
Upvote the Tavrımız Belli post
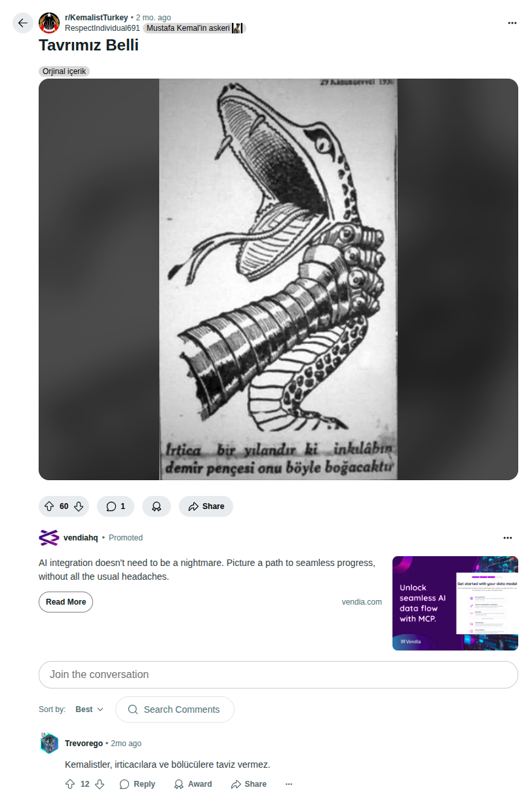pyautogui.click(x=48, y=506)
